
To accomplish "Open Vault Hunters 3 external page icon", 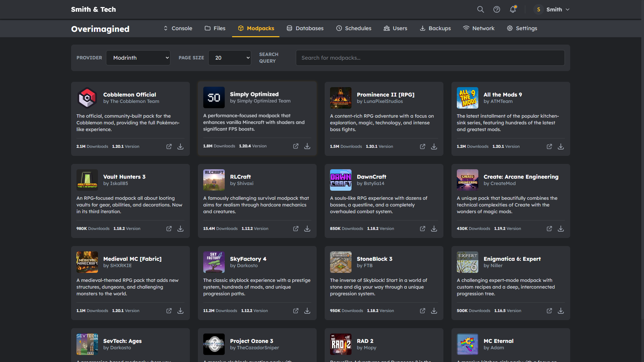I will [x=169, y=229].
